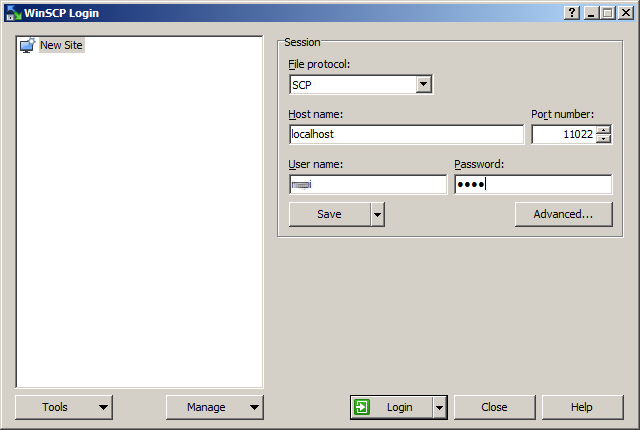640x430 pixels.
Task: Focus the User name field
Action: [x=368, y=184]
